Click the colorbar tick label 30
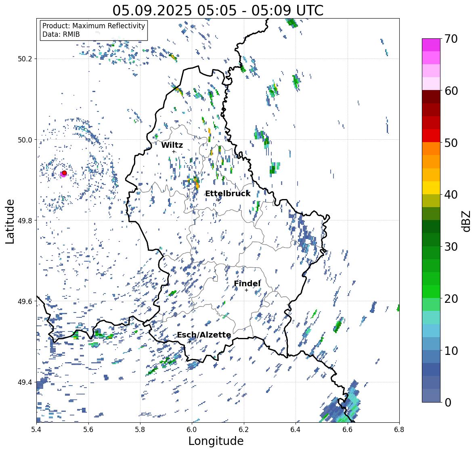 pos(451,246)
